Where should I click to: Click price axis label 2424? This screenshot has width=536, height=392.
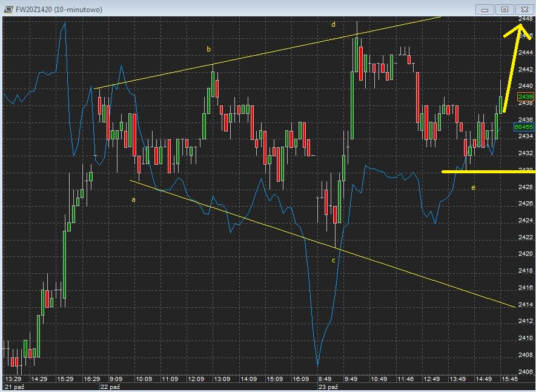[526, 221]
